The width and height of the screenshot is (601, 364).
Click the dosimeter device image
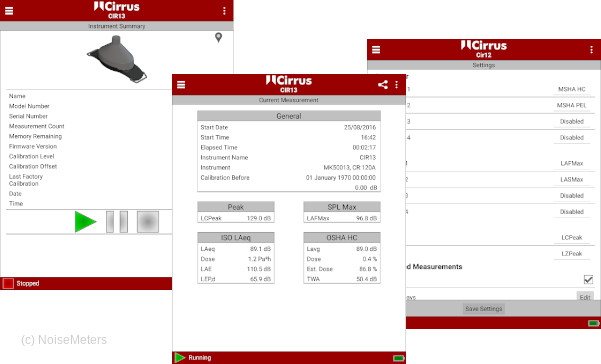(x=117, y=59)
